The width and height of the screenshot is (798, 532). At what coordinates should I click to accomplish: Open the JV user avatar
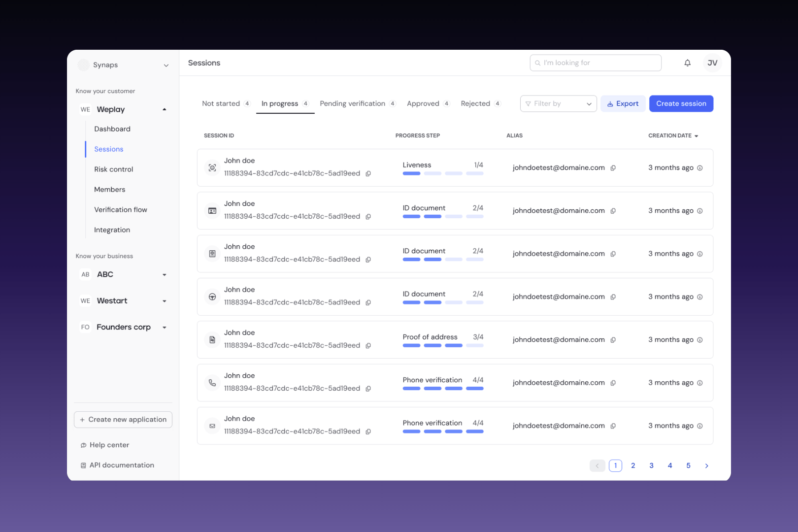pyautogui.click(x=712, y=63)
